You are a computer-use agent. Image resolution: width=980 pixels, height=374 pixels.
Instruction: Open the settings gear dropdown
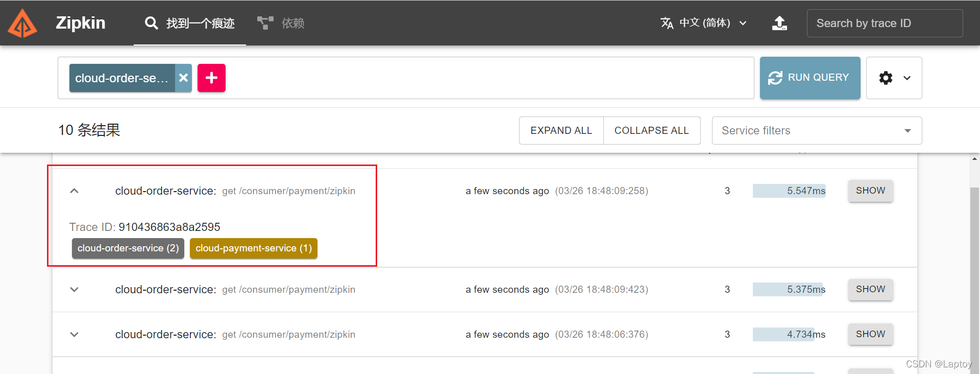tap(894, 78)
